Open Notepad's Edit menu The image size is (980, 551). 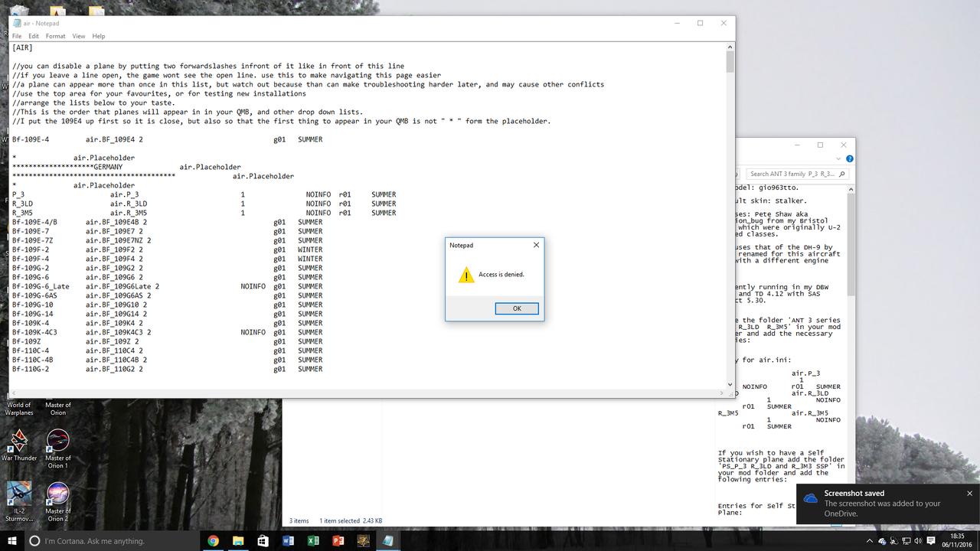34,36
